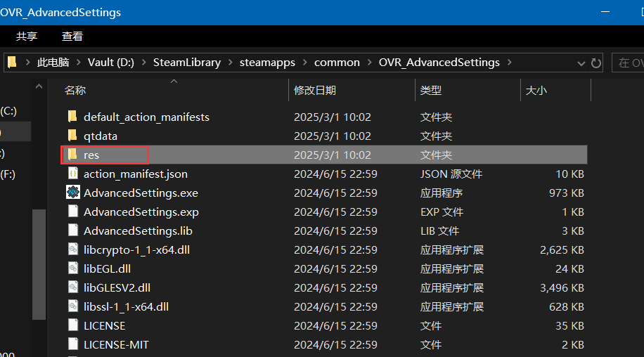Select the qtdata folder icon
Screen dimensions: 644x357
[72, 136]
